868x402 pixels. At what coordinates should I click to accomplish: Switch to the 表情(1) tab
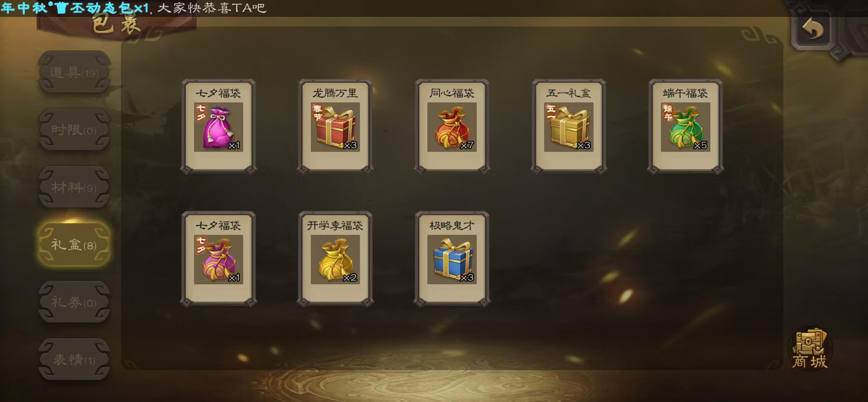74,360
